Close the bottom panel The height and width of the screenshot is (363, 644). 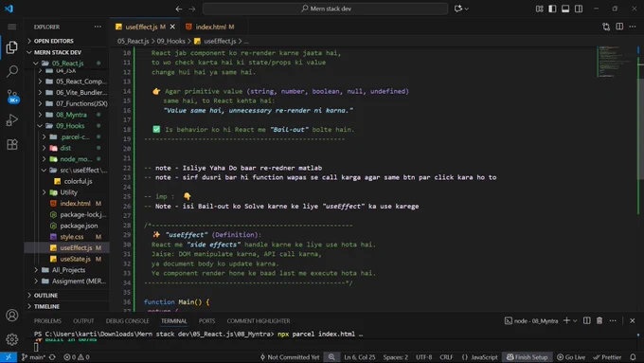pos(633,320)
